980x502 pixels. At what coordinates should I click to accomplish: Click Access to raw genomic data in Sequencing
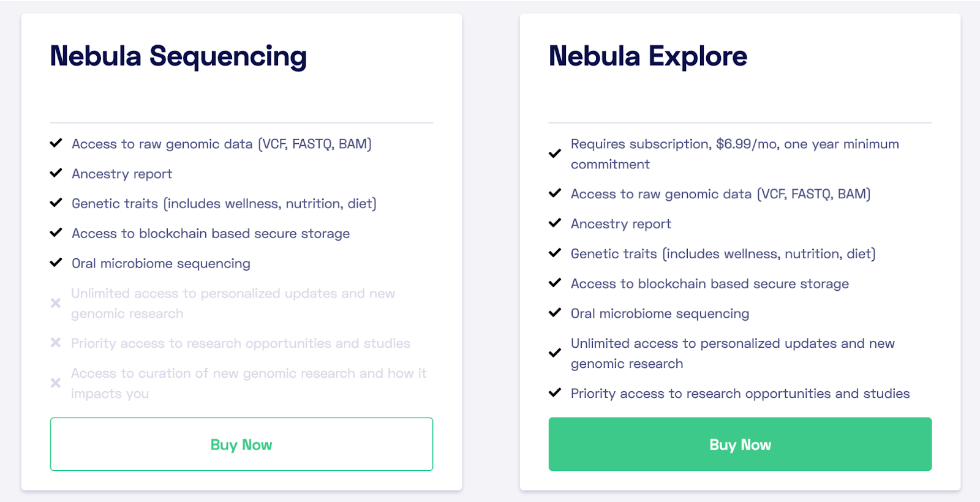tap(222, 144)
